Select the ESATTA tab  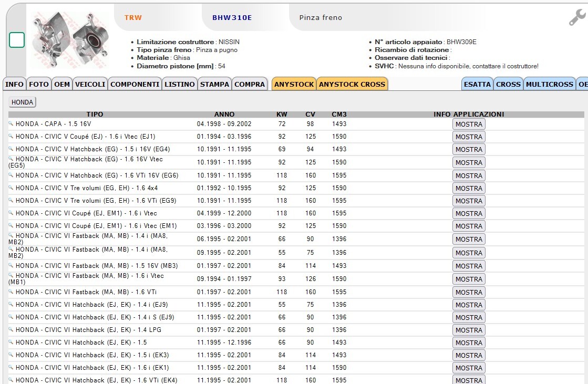pos(477,84)
